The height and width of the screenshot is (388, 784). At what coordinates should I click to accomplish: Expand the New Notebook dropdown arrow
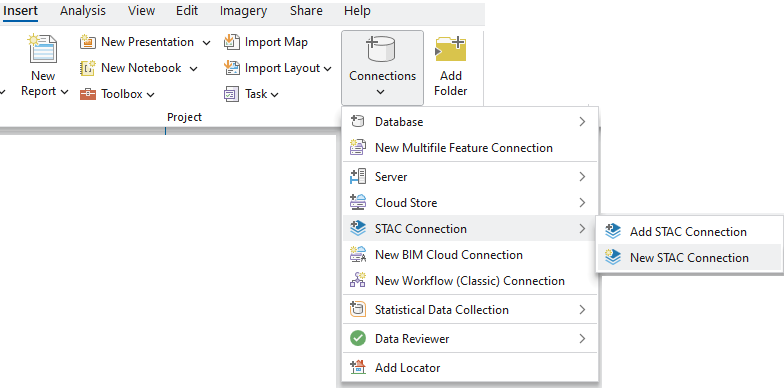tap(194, 69)
